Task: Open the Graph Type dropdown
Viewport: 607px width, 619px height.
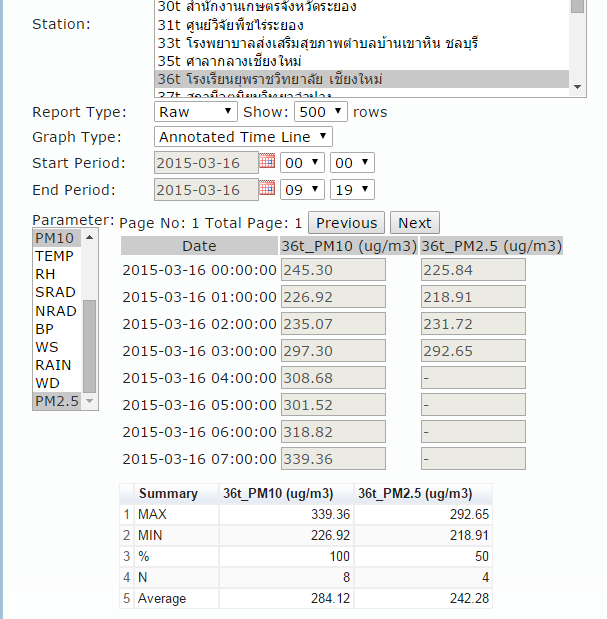Action: [x=243, y=137]
